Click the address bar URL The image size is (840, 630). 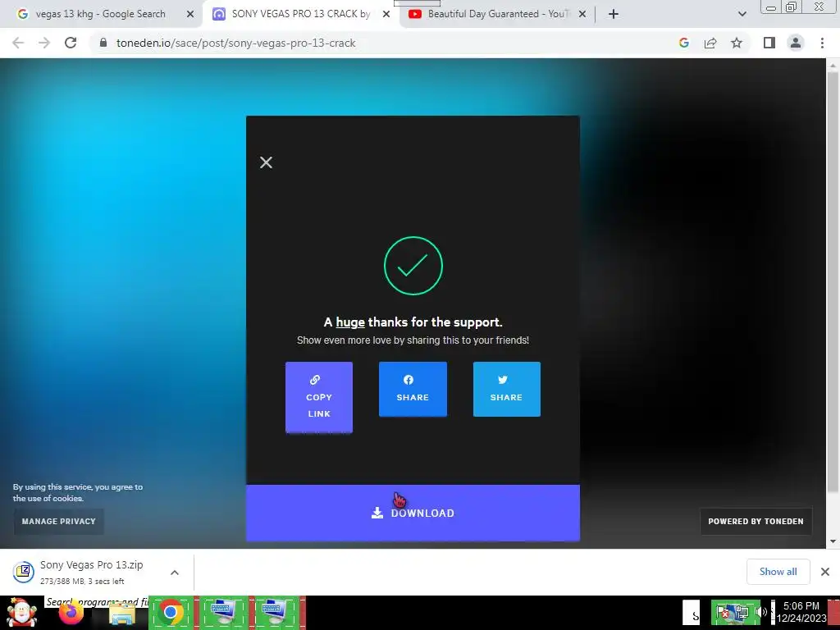[235, 43]
